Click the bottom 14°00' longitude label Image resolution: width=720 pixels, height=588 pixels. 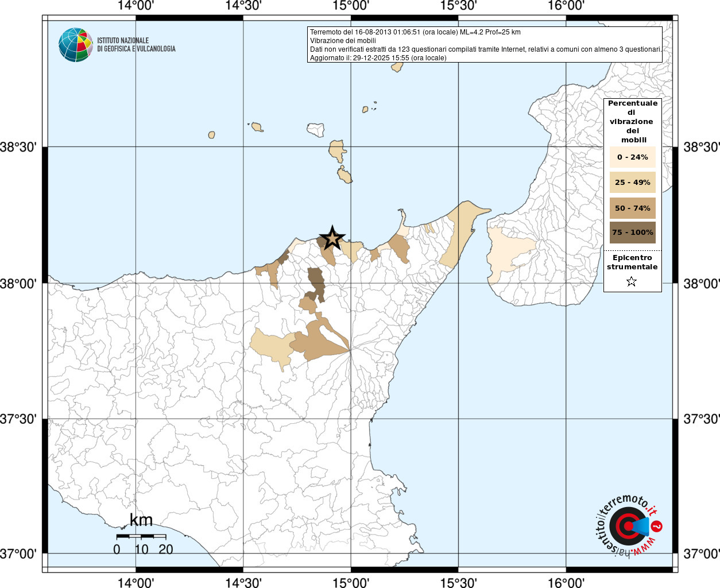(x=136, y=582)
